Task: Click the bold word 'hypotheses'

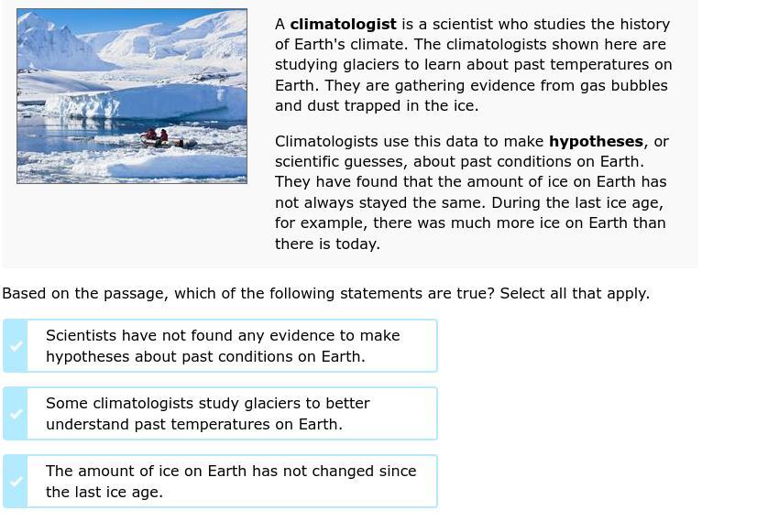Action: click(597, 141)
